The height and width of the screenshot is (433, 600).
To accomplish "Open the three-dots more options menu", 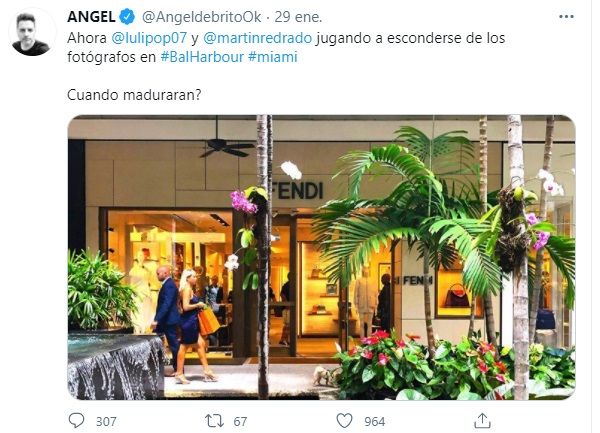I will tap(566, 16).
